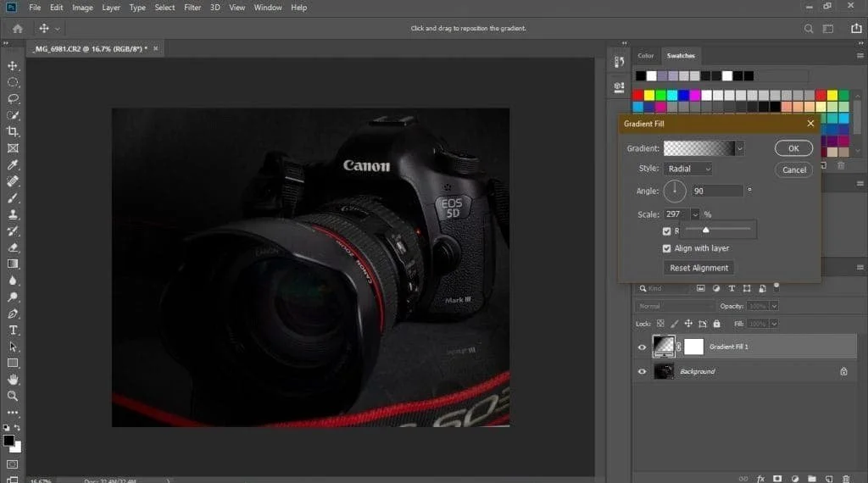Select the Path Selection tool
This screenshot has height=483, width=868.
(13, 347)
